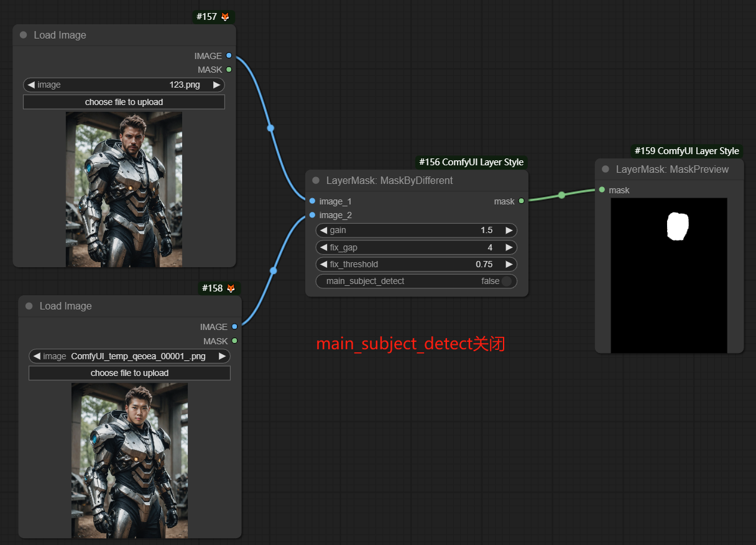Image resolution: width=756 pixels, height=545 pixels.
Task: Click the fix_threshold value field
Action: pyautogui.click(x=416, y=264)
